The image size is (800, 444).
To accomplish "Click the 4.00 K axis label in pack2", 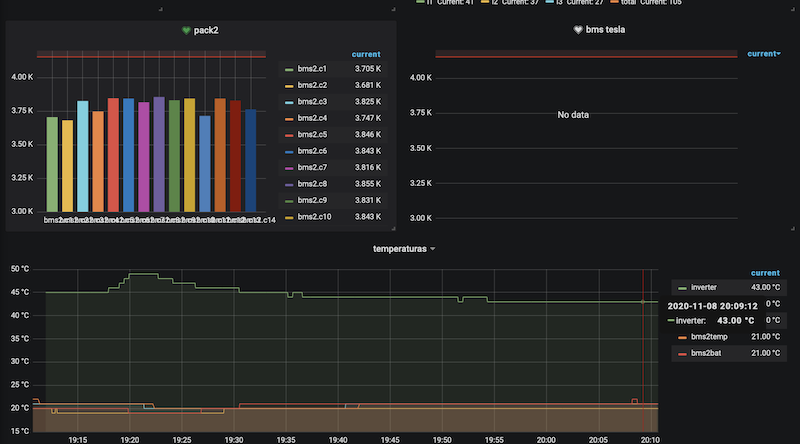I will pyautogui.click(x=22, y=77).
